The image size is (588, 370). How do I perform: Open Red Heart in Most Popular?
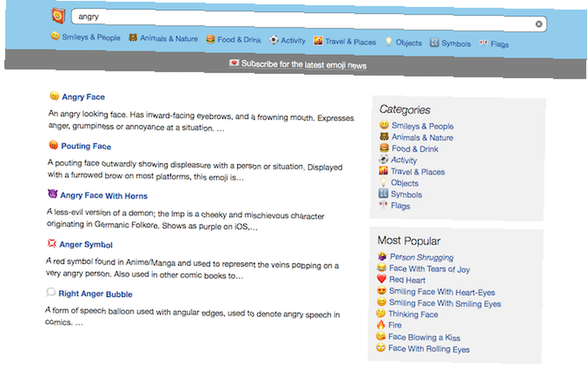pyautogui.click(x=407, y=280)
